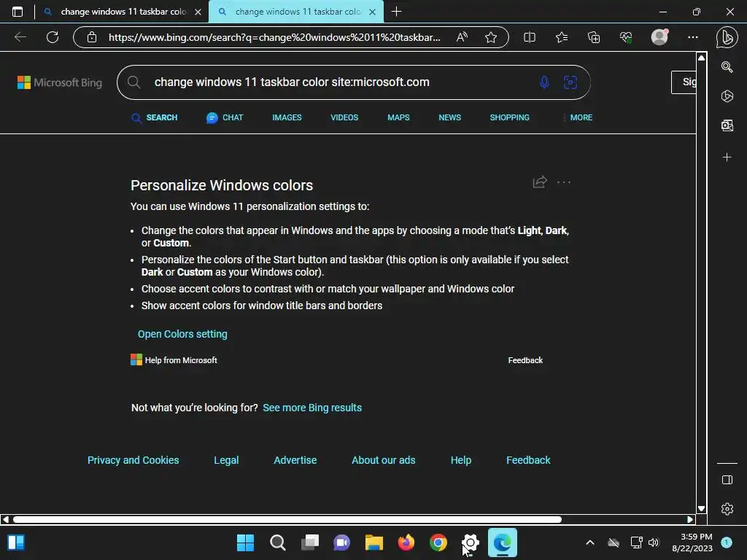Search using voice microphone icon
Image resolution: width=747 pixels, height=560 pixels.
(x=544, y=82)
